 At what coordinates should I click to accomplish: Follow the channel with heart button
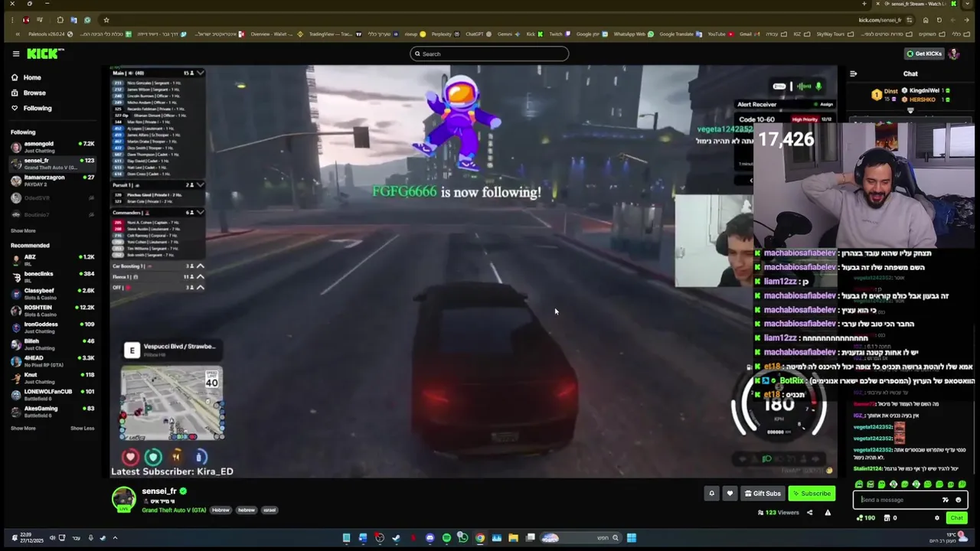[x=730, y=494]
